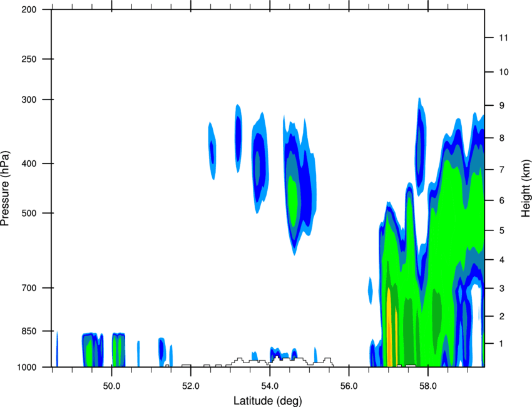Select the 500 pressure tick label
The height and width of the screenshot is (407, 532).
click(29, 213)
